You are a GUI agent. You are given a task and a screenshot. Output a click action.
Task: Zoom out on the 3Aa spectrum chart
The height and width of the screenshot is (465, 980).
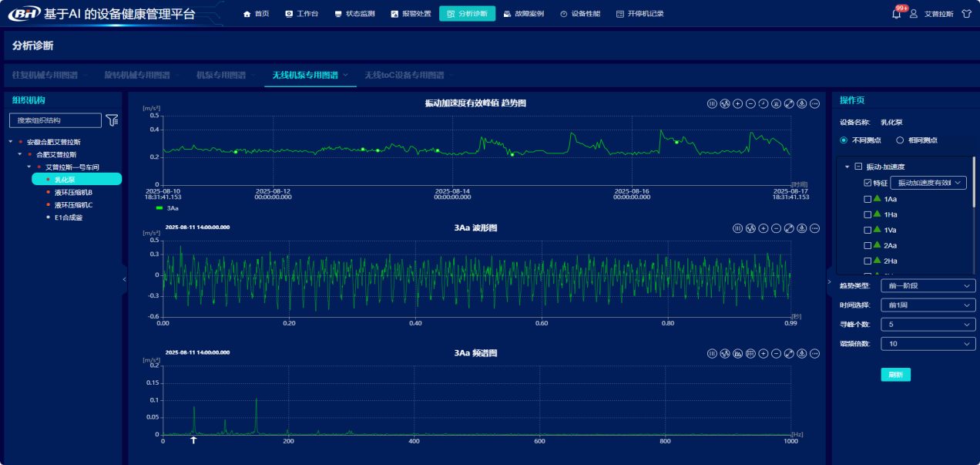coord(776,353)
